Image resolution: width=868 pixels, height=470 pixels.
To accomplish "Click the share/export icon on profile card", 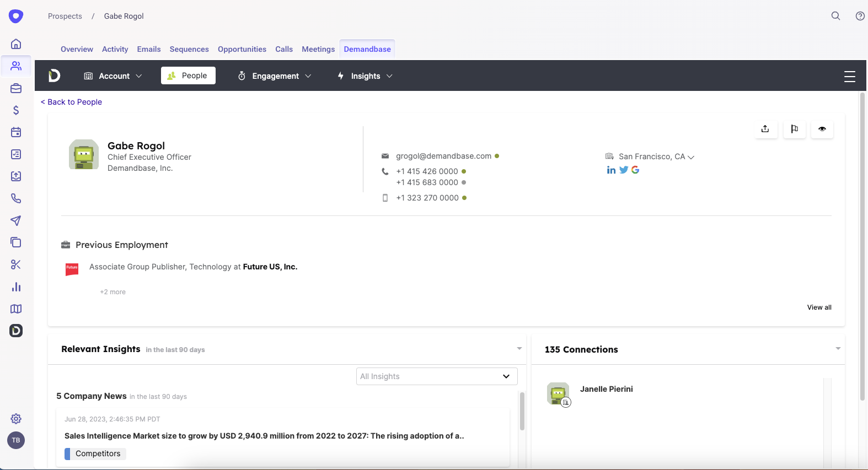I will coord(765,129).
